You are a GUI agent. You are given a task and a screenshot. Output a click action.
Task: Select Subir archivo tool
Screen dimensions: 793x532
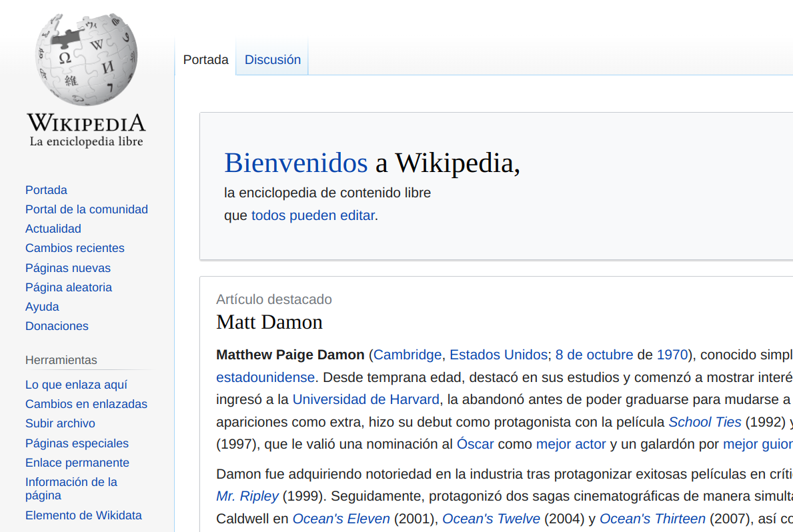click(60, 423)
